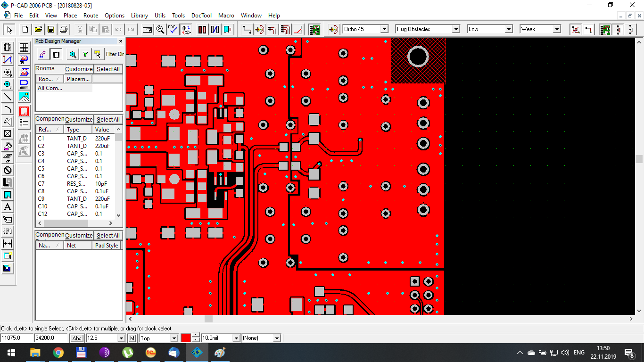
Task: Select the arrow Select tool
Action: coord(8,29)
